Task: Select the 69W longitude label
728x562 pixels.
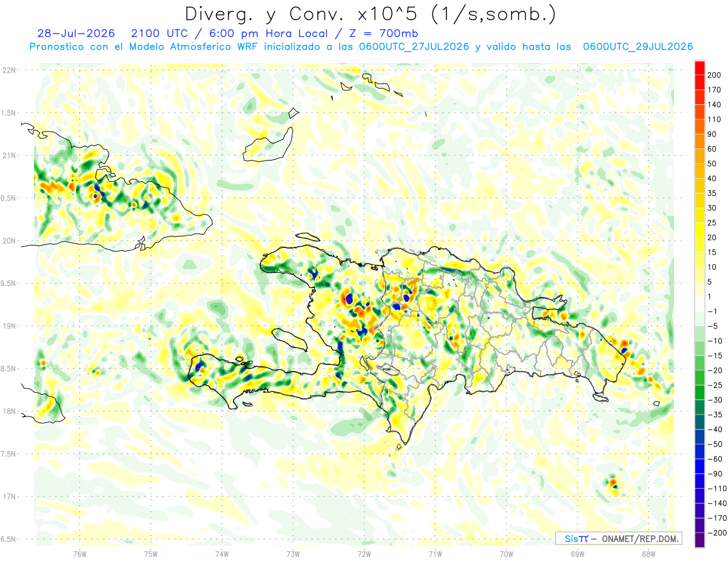Action: pyautogui.click(x=577, y=553)
